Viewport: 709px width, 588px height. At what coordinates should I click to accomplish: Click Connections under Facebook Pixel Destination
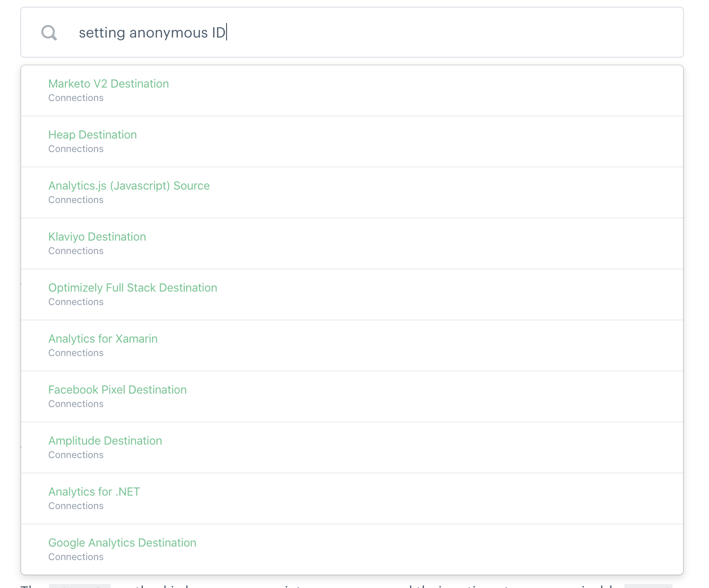click(x=76, y=404)
